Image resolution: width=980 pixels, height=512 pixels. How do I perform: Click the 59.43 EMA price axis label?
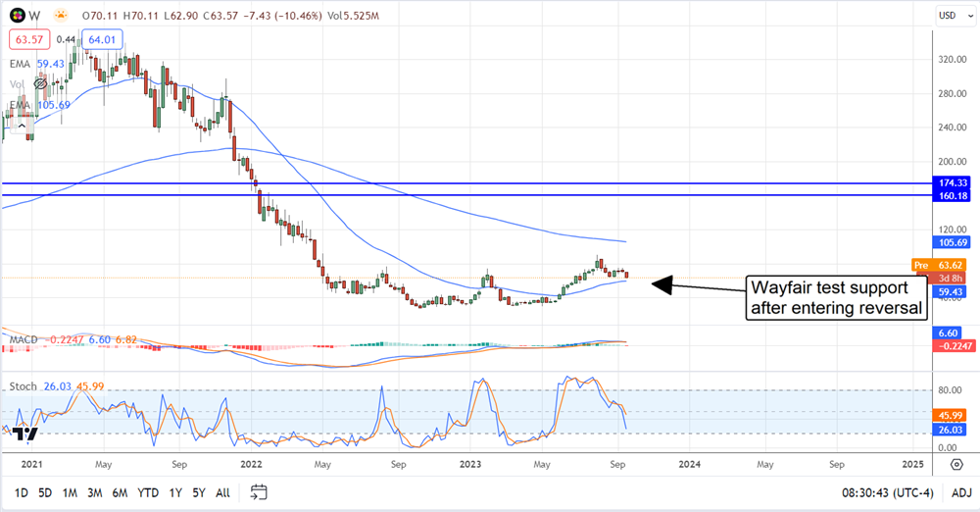[x=952, y=292]
